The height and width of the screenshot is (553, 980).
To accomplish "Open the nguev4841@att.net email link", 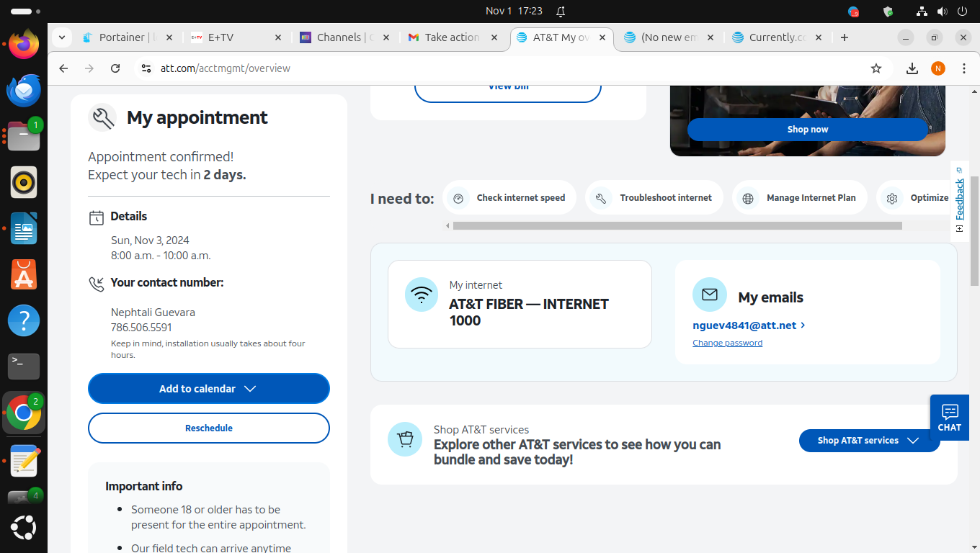I will click(744, 325).
